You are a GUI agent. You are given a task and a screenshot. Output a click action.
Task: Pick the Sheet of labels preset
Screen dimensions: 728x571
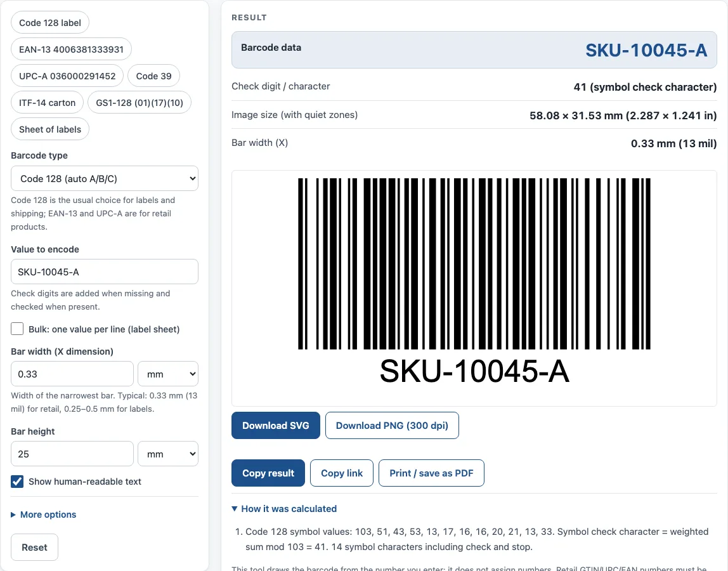[x=50, y=129]
